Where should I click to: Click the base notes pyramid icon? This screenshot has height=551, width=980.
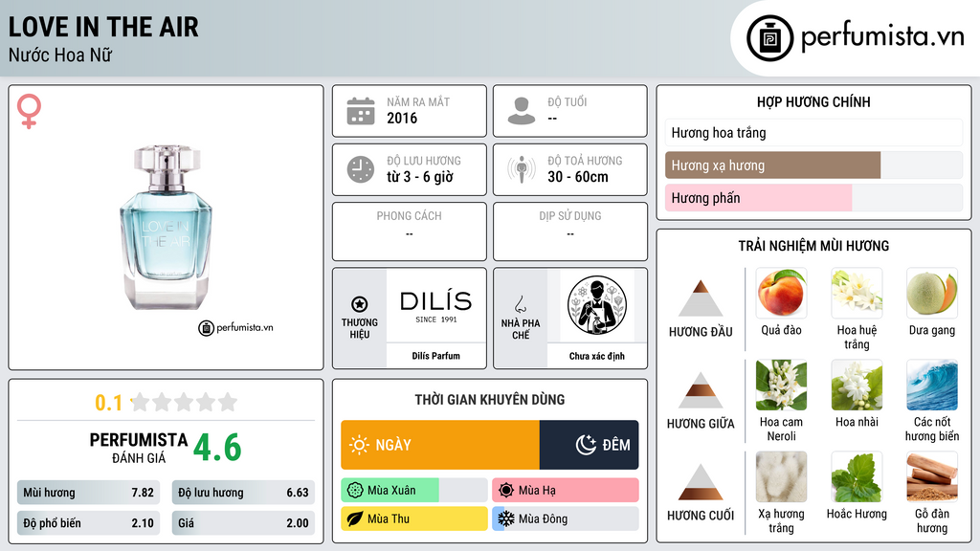pos(701,482)
